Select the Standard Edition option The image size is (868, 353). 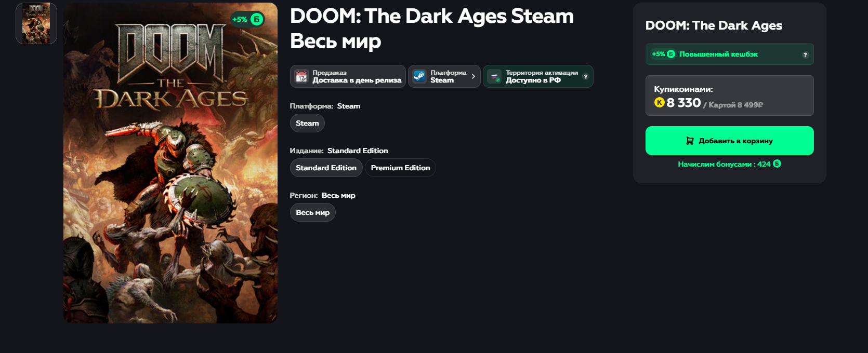[x=326, y=168]
